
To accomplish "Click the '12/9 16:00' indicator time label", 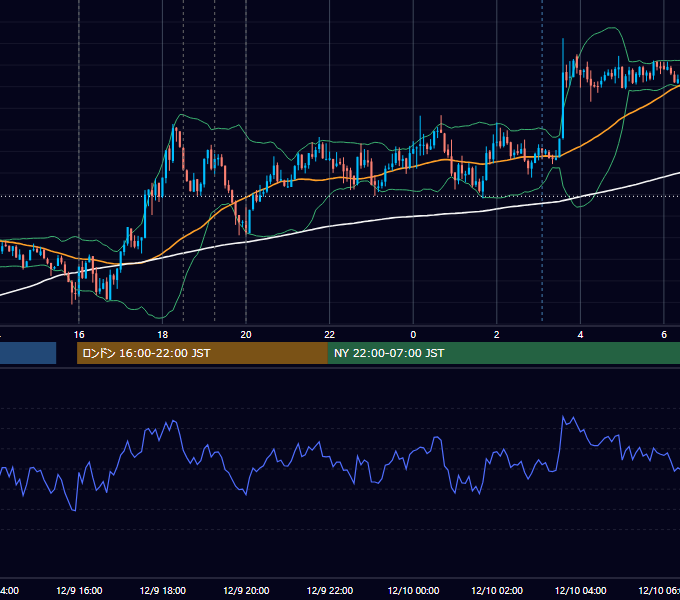I will (79, 590).
